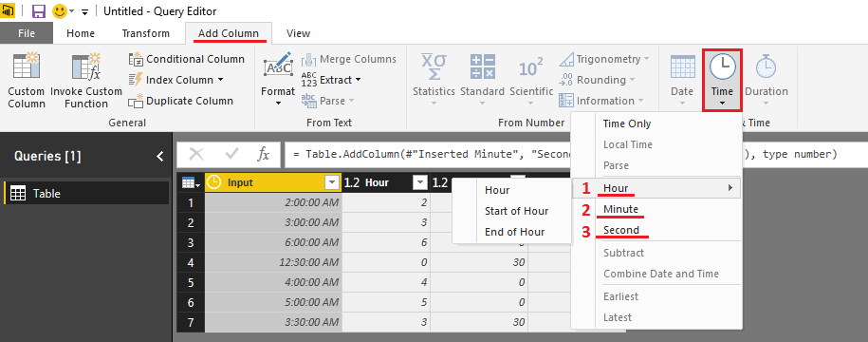Viewport: 868px width, 342px height.
Task: Click the fx formula icon
Action: pos(264,155)
